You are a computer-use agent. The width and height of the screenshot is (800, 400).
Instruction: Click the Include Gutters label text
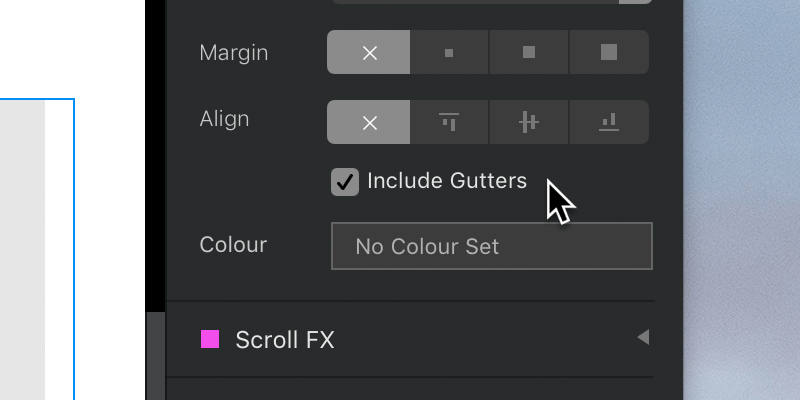[x=447, y=181]
